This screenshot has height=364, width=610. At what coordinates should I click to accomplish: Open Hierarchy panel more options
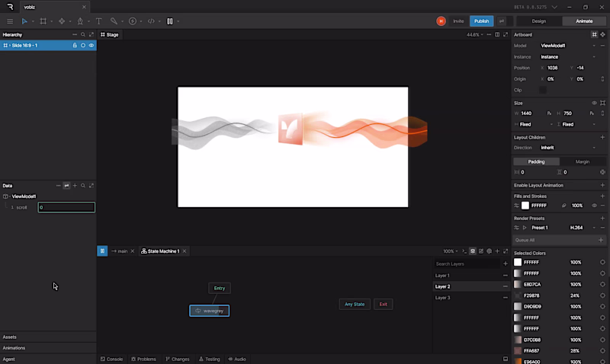[75, 34]
